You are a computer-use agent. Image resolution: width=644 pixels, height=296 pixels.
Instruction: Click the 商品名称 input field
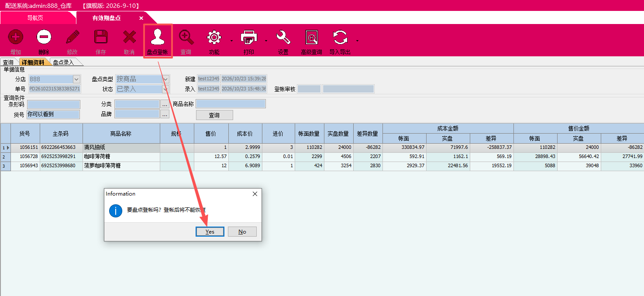pyautogui.click(x=231, y=104)
